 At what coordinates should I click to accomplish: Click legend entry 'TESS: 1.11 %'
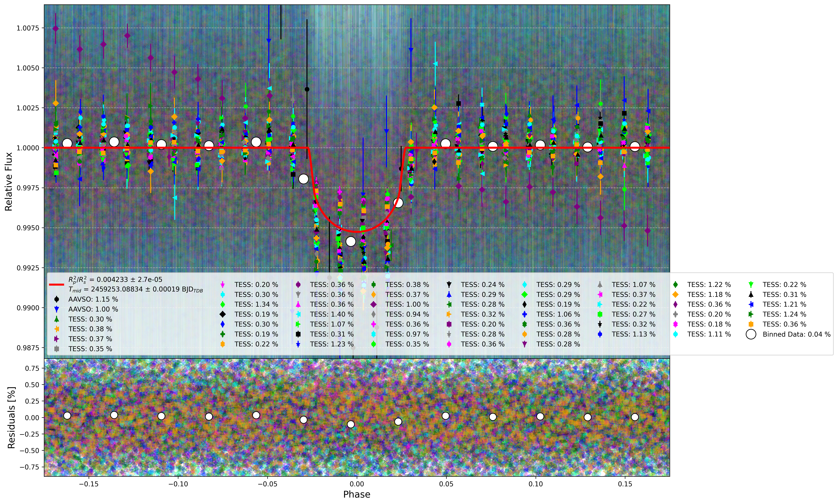pyautogui.click(x=709, y=335)
